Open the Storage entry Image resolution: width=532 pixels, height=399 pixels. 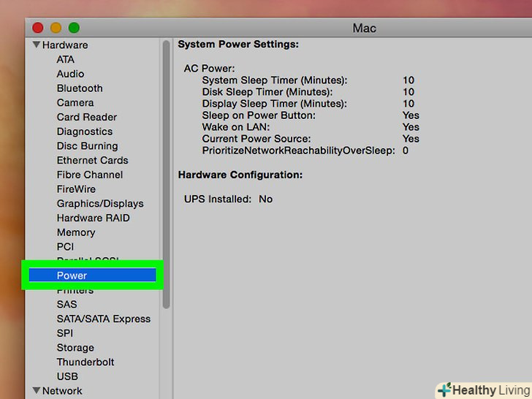click(x=75, y=348)
